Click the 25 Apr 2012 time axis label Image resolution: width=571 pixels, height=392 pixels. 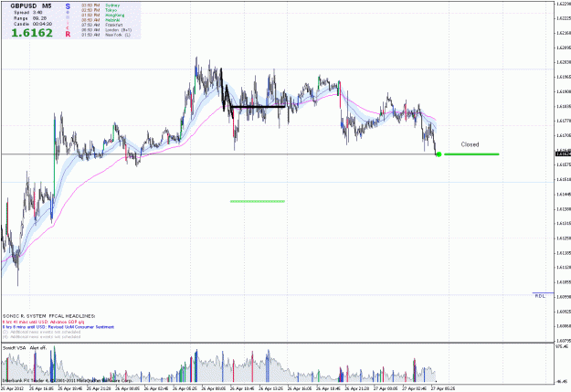tap(13, 388)
